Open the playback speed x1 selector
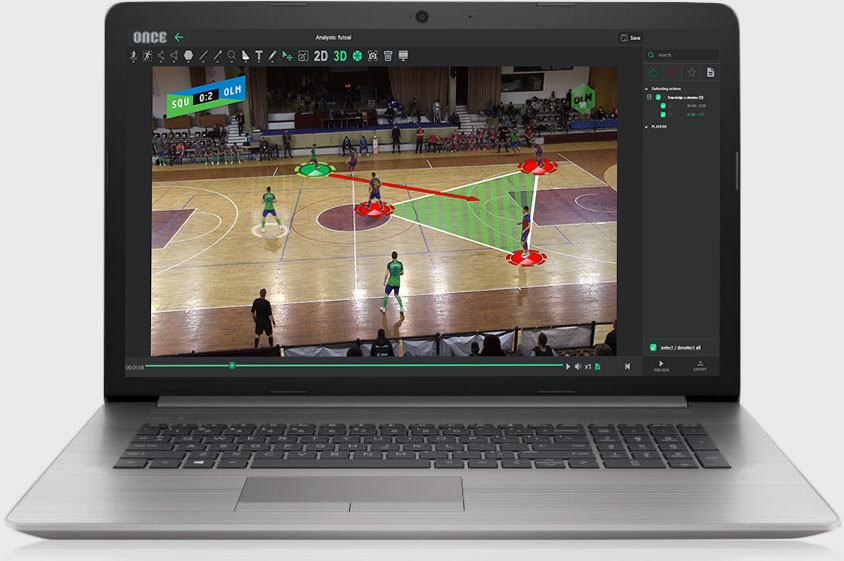The image size is (844, 561). pyautogui.click(x=588, y=367)
